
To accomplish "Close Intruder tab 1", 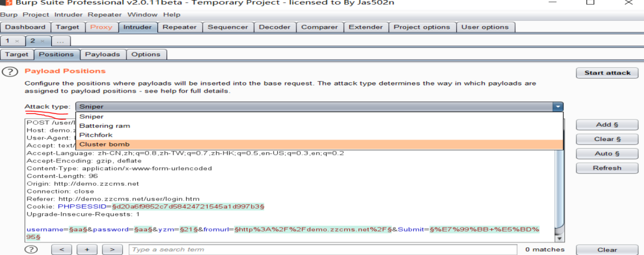I will (x=17, y=41).
